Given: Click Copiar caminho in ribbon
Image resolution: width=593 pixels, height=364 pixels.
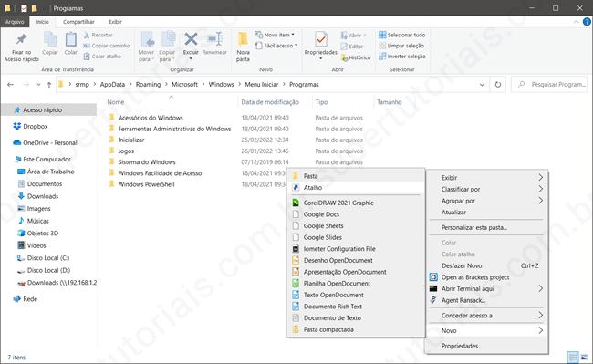Looking at the screenshot, I should click(106, 46).
